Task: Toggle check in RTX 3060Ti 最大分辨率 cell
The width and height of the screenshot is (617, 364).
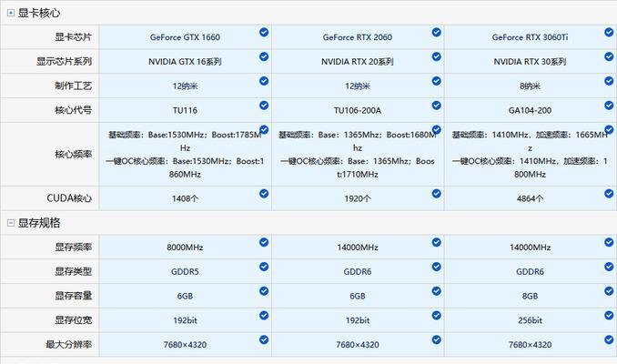Action: click(x=609, y=340)
